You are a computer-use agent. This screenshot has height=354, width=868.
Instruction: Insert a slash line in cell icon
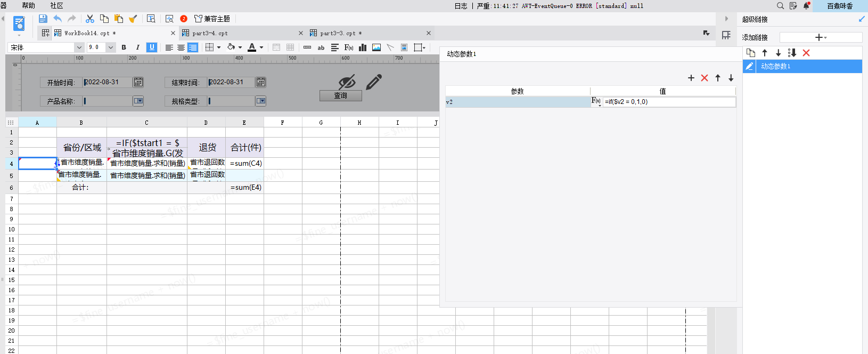pos(390,47)
